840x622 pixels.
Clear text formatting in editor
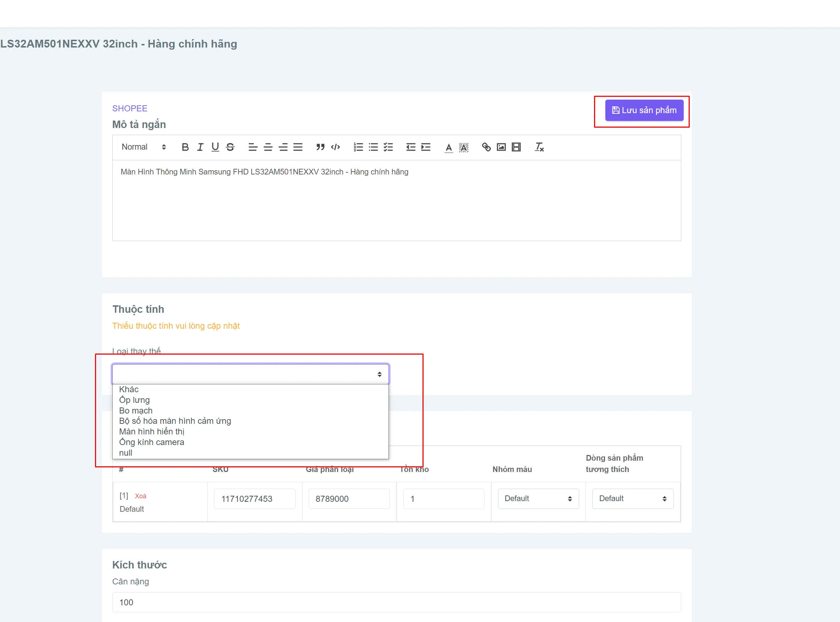(539, 147)
